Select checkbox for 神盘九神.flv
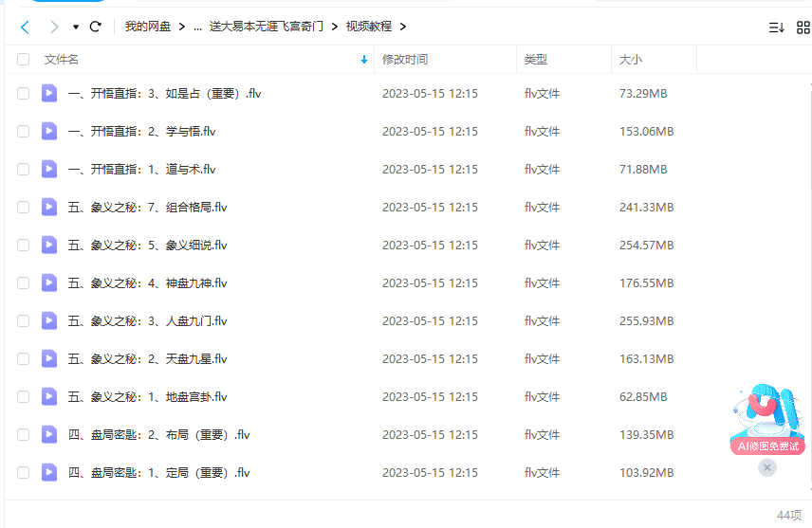Image resolution: width=812 pixels, height=528 pixels. pyautogui.click(x=24, y=282)
